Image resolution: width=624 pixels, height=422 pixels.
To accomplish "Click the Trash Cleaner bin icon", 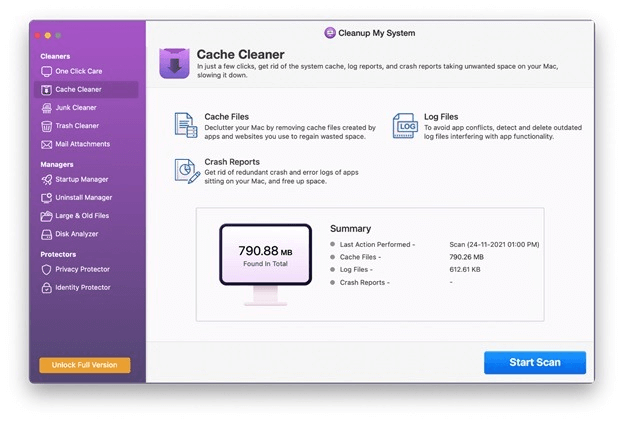I will coord(47,126).
